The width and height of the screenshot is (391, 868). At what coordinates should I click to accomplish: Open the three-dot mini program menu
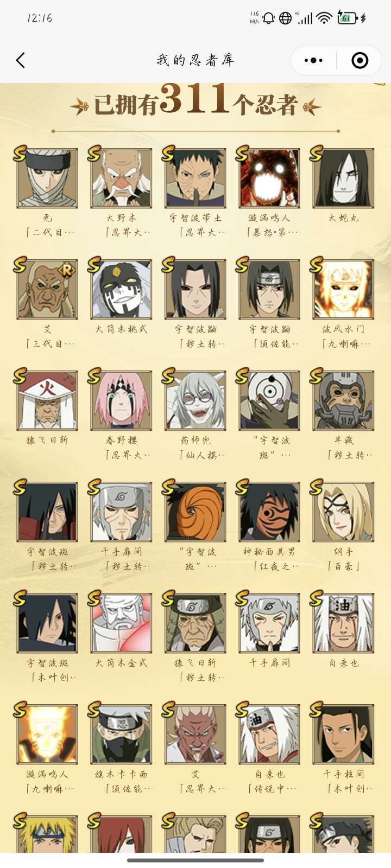click(313, 60)
